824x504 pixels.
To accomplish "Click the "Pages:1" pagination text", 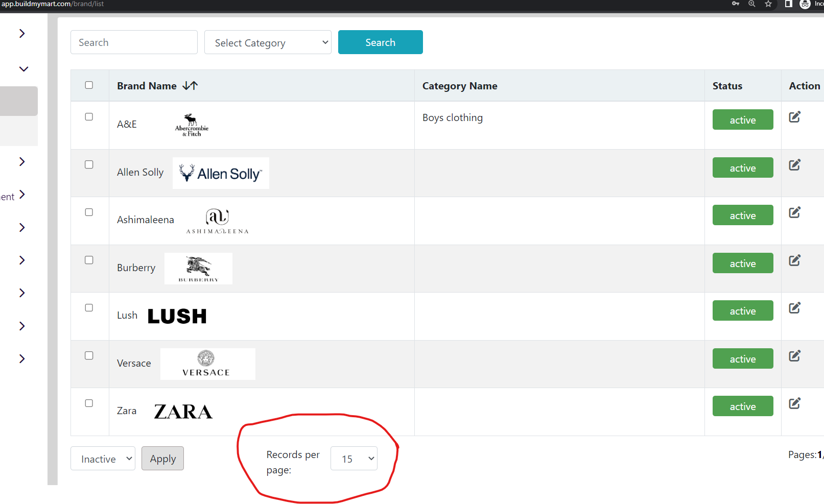I will tap(805, 454).
